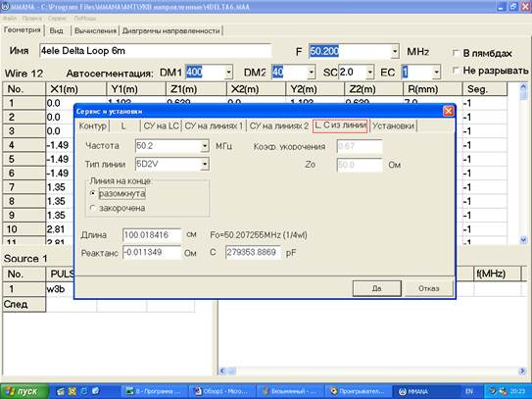The image size is (532, 399).
Task: Click the f(MHz) column header
Action: (x=497, y=274)
